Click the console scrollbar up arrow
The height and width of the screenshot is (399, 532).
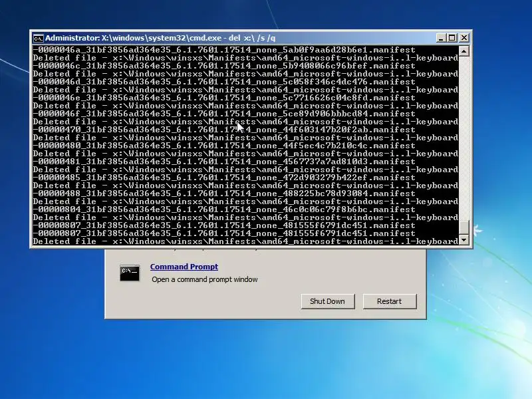[x=464, y=51]
